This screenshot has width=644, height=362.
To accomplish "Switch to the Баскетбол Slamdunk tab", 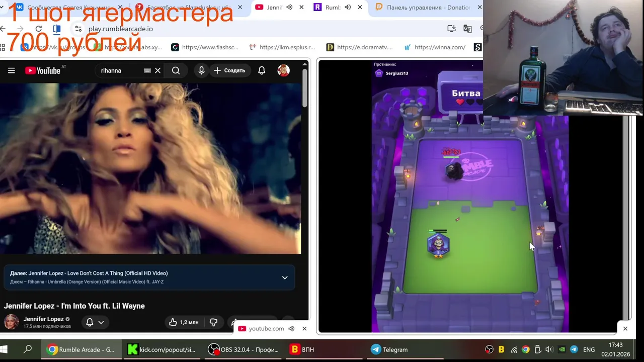I will (187, 8).
